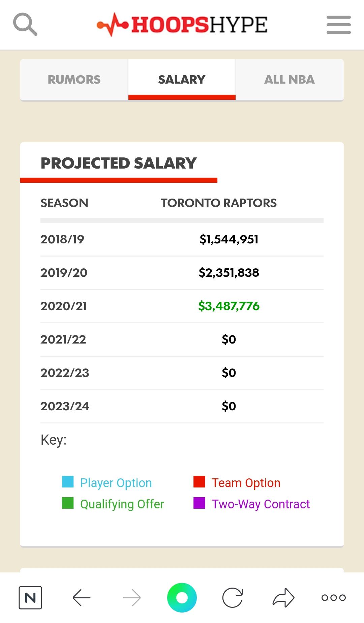Open the N tabs icon in browser bar

30,598
